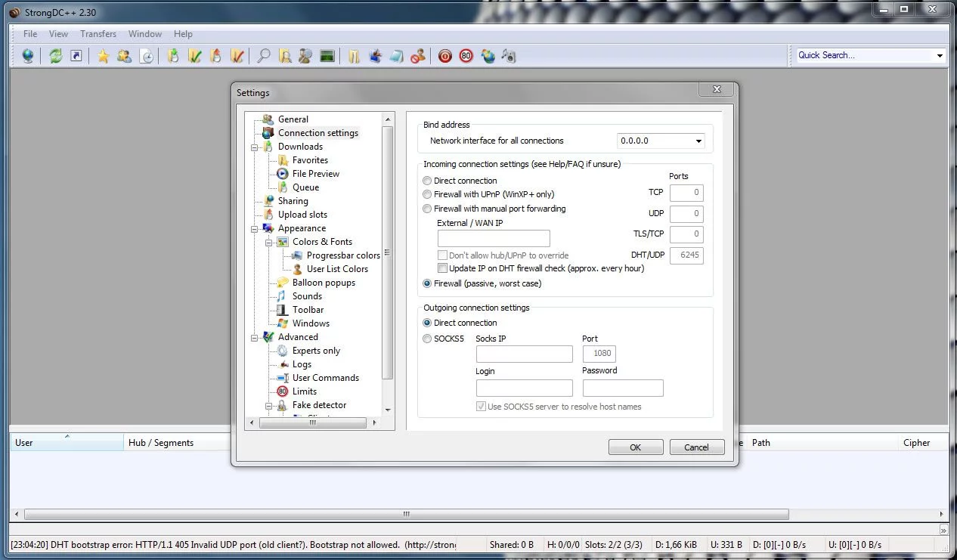Open Recent Hubs clock-page icon

(147, 56)
